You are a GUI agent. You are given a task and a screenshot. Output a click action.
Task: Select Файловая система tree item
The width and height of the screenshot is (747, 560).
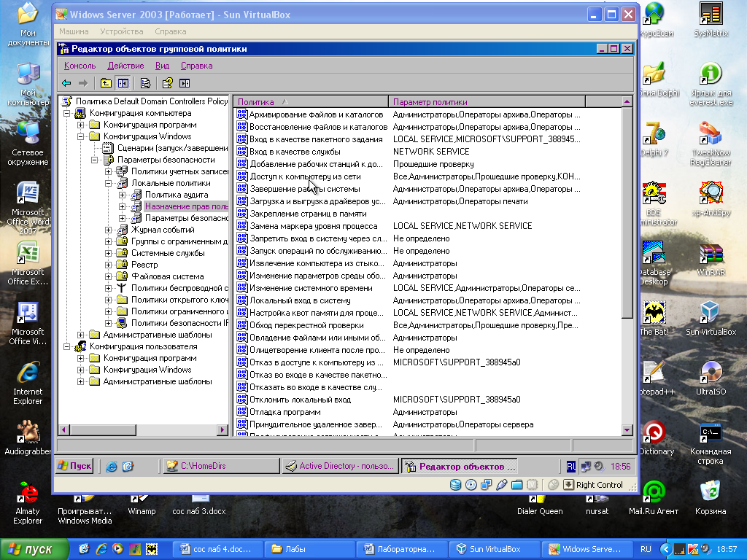[167, 276]
